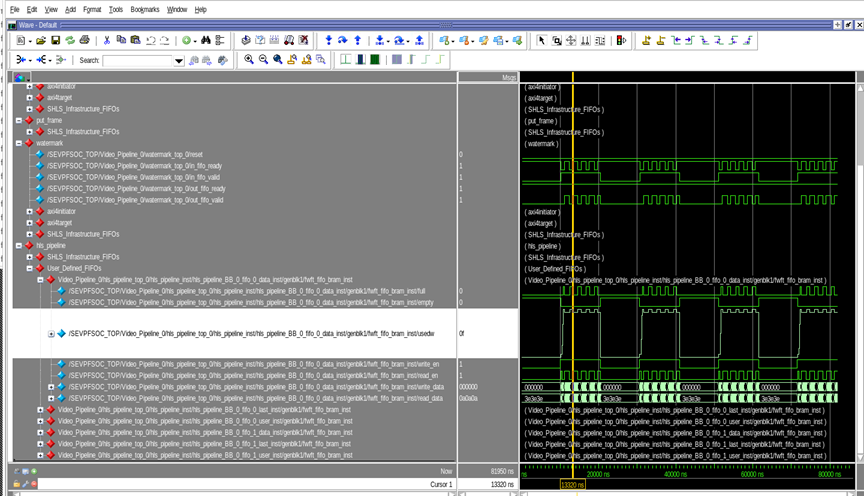Click the Open folder icon

coord(41,40)
